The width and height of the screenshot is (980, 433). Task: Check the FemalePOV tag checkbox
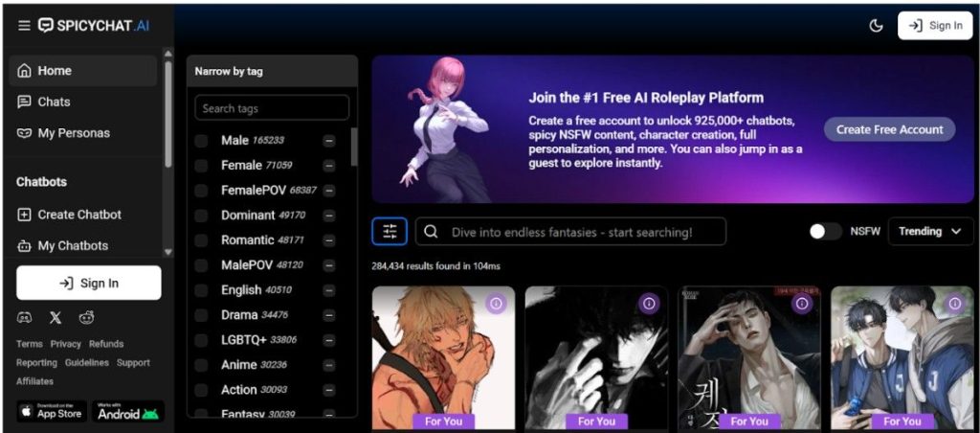[x=201, y=191]
